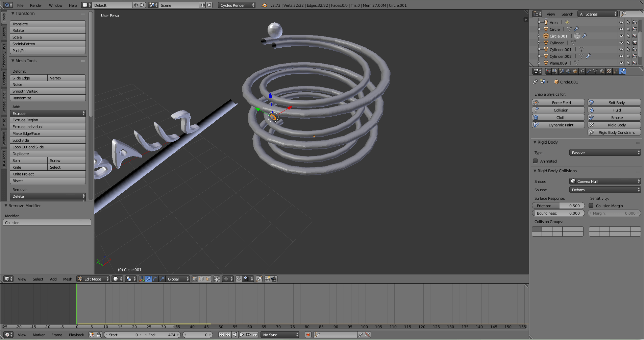Open the Material properties sphere tab
Screen dimensions: 644x340
coord(602,71)
